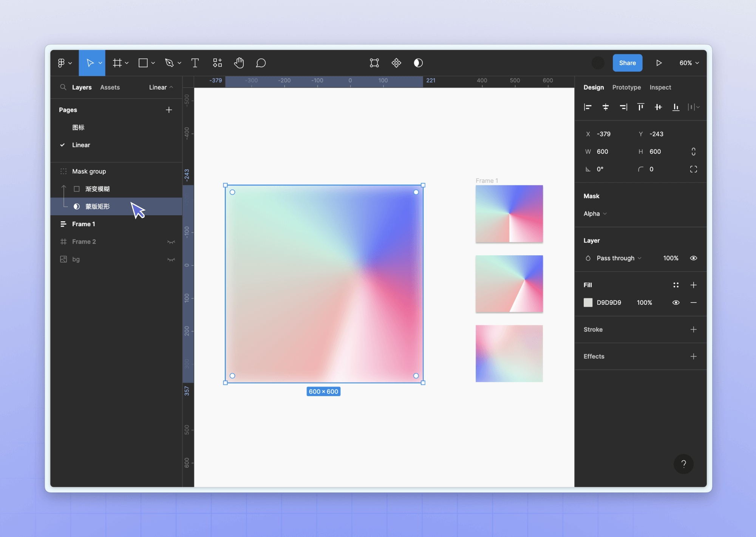The height and width of the screenshot is (537, 756).
Task: Click the D9D9D9 fill color swatch
Action: point(587,302)
